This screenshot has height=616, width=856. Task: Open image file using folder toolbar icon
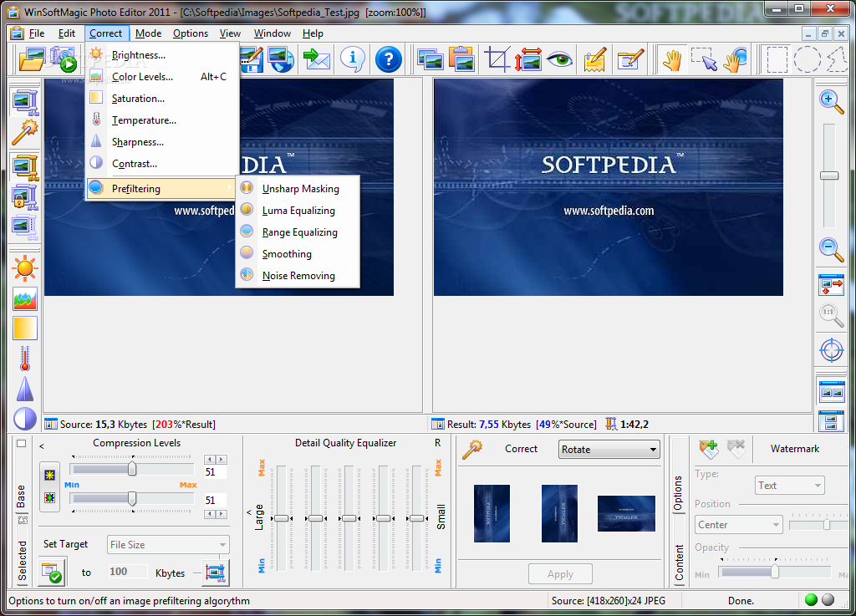(x=32, y=59)
